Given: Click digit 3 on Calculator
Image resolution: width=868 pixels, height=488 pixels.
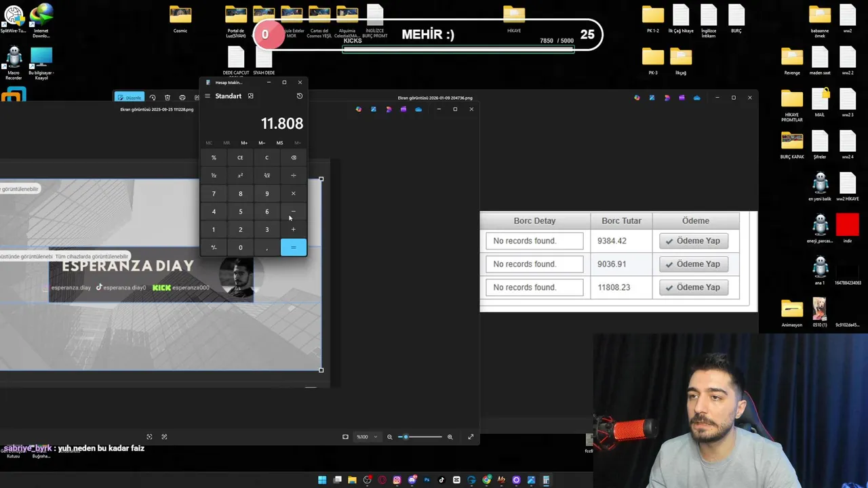Looking at the screenshot, I should 267,230.
